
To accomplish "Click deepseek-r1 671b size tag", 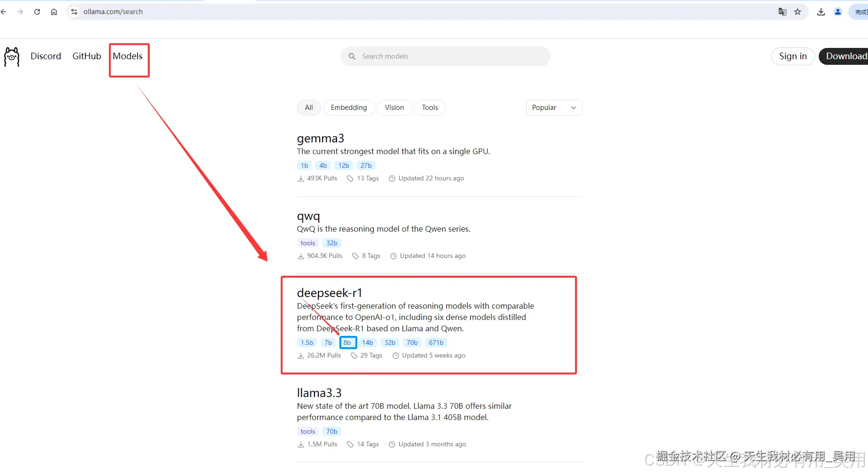I will 436,343.
